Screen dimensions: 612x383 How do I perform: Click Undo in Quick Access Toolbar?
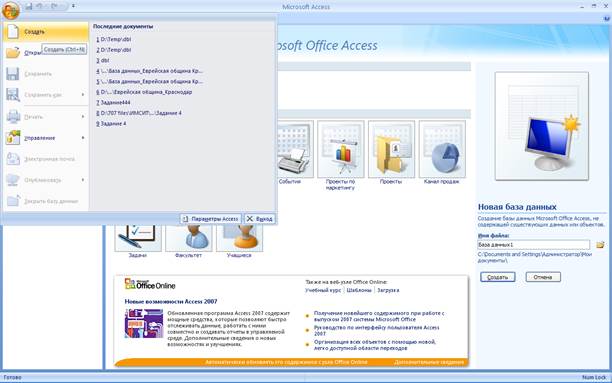pyautogui.click(x=39, y=7)
